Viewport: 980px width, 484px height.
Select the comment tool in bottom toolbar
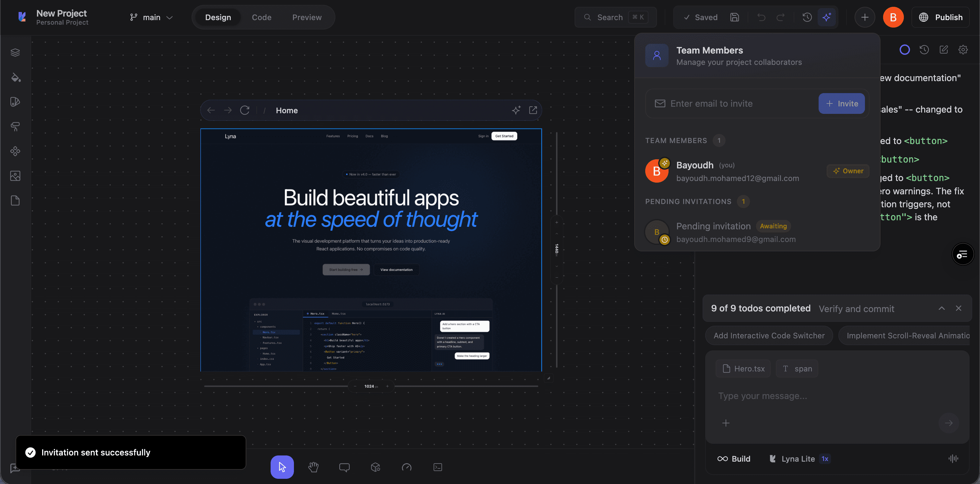344,467
